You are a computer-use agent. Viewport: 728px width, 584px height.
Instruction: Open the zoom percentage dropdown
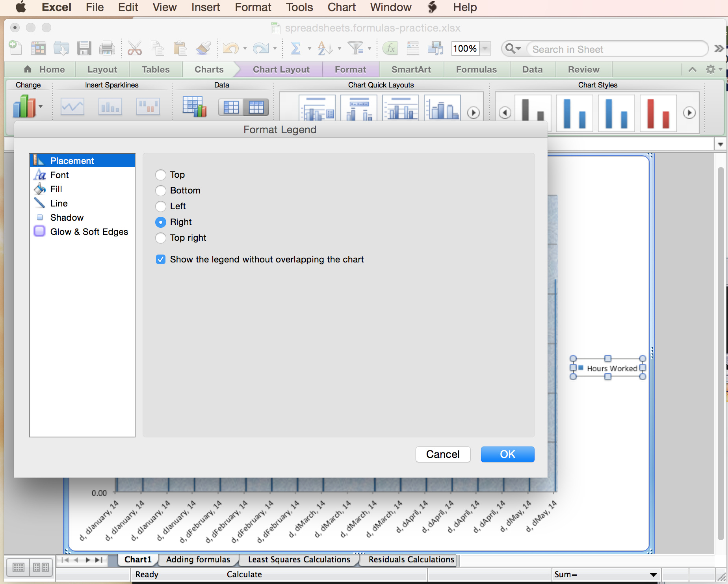(485, 48)
